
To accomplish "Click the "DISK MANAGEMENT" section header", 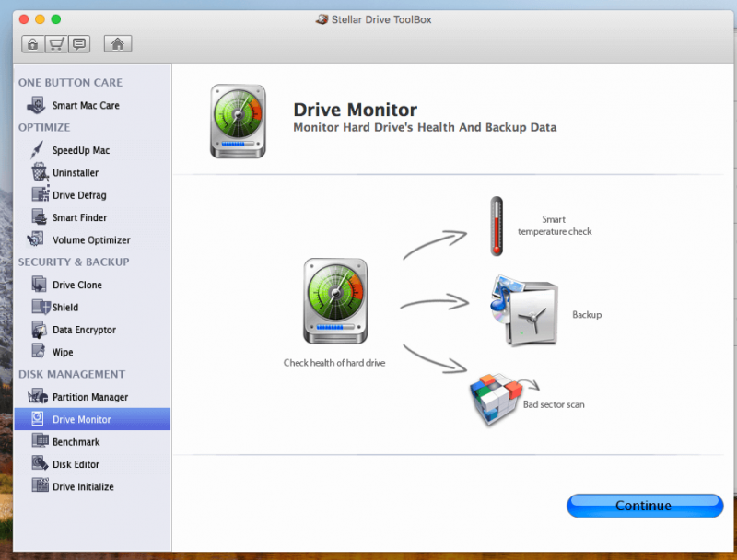I will (72, 375).
